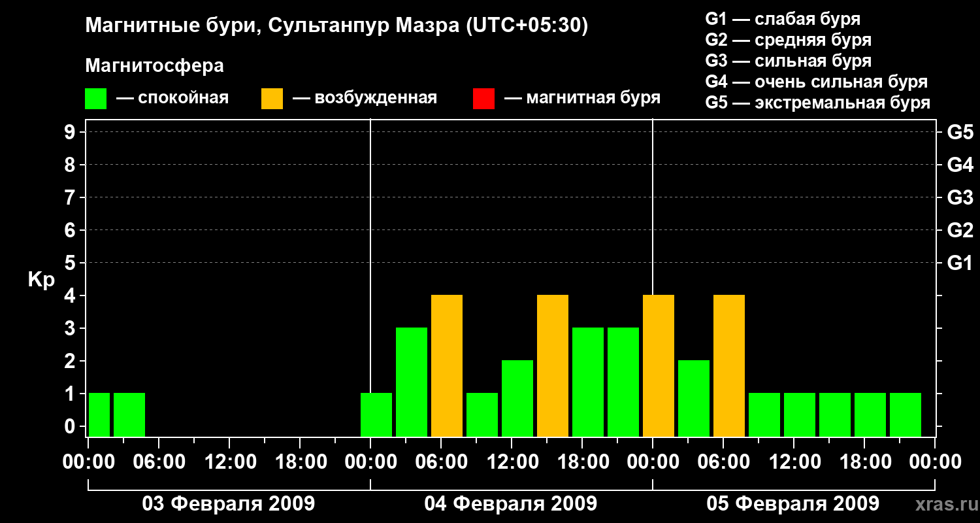
Task: Click the green Kp 3 bar at 21:00 04 Февраля
Action: (623, 382)
